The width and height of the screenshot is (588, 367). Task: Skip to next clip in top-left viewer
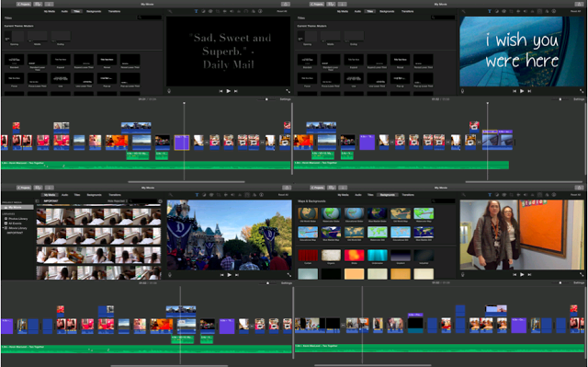(x=236, y=91)
